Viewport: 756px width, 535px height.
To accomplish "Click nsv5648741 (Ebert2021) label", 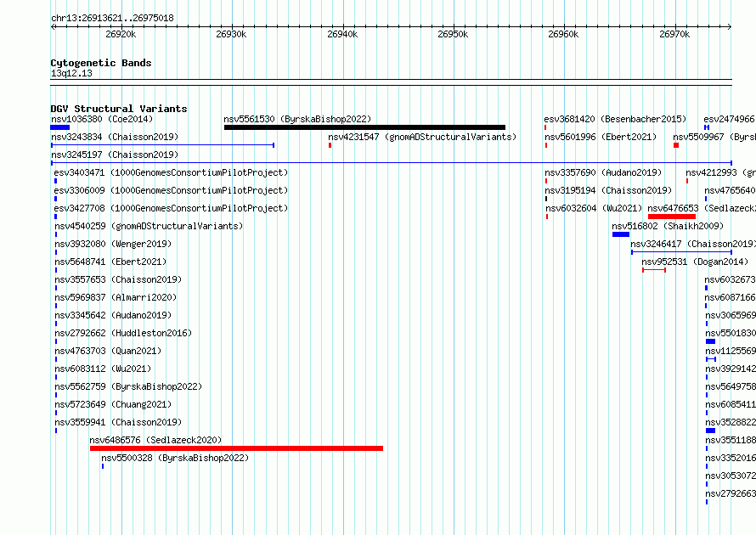I will tap(110, 262).
